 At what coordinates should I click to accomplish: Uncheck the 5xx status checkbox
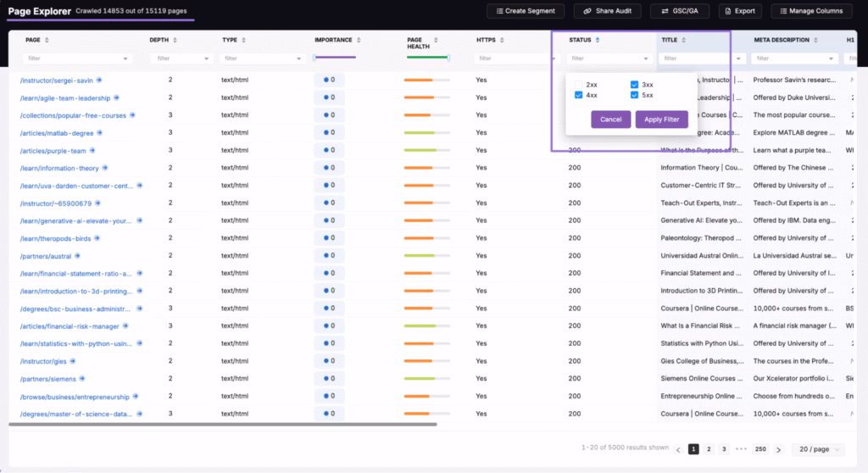click(634, 95)
